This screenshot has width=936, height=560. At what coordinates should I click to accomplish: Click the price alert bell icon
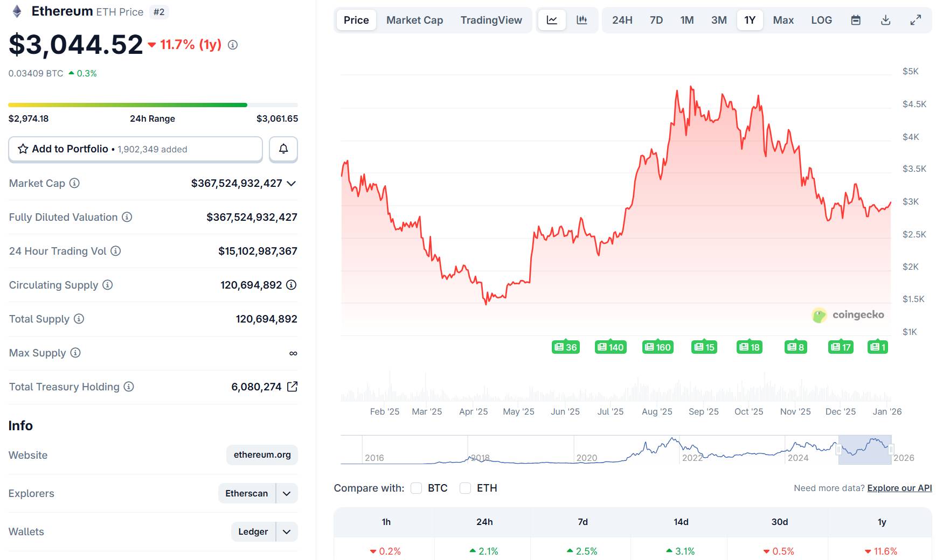click(x=283, y=149)
